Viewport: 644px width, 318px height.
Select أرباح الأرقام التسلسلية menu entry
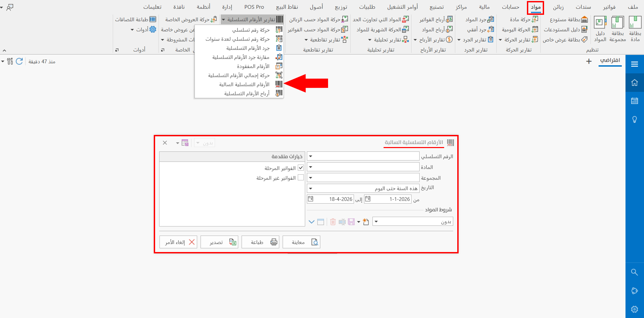tap(239, 94)
